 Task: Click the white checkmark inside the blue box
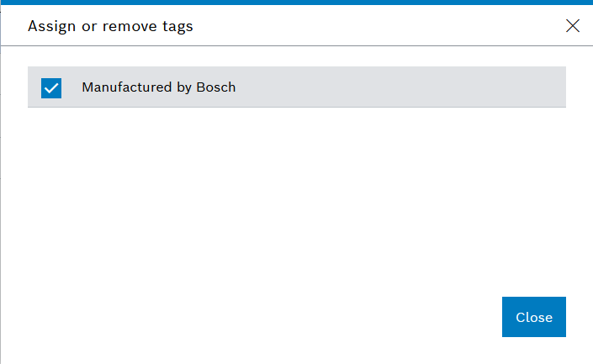[x=51, y=88]
